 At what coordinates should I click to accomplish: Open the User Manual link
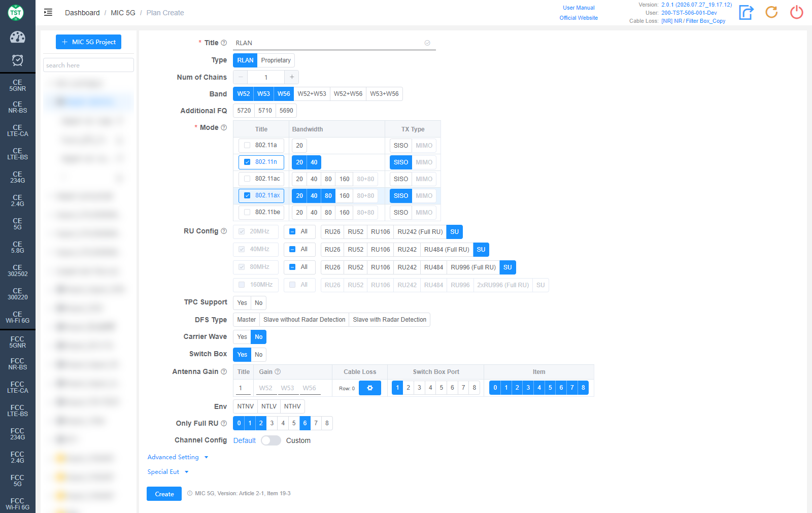(x=579, y=8)
